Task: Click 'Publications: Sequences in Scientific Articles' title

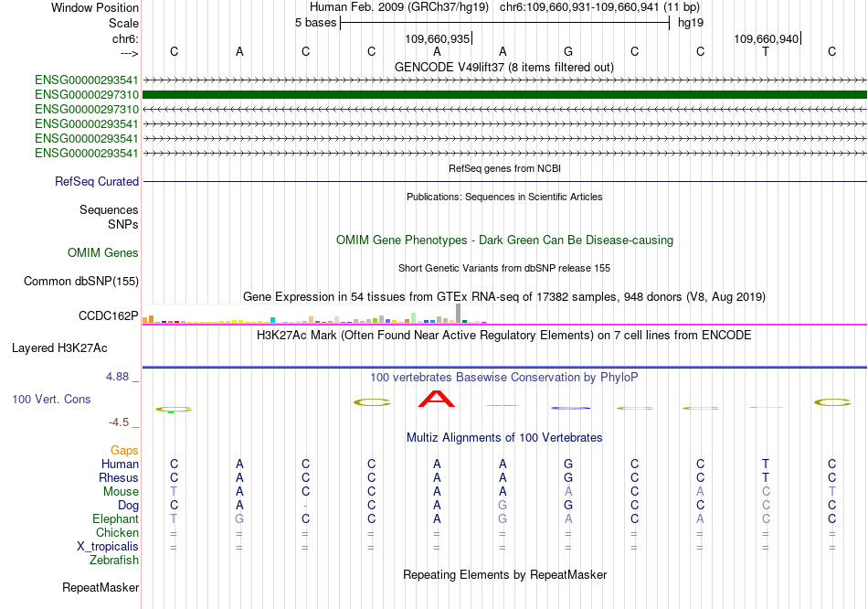Action: pyautogui.click(x=504, y=197)
